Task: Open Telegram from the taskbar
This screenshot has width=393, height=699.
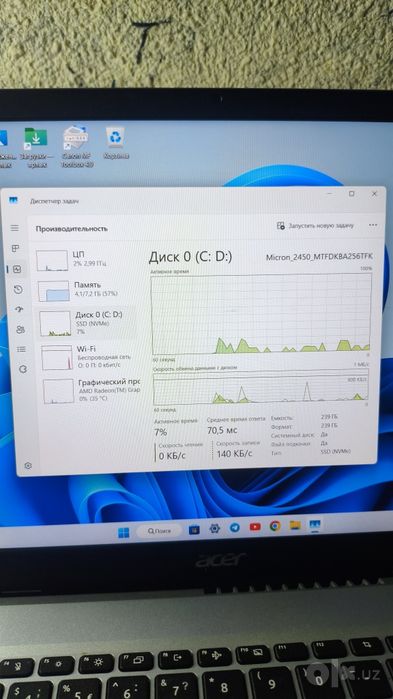Action: (x=235, y=528)
